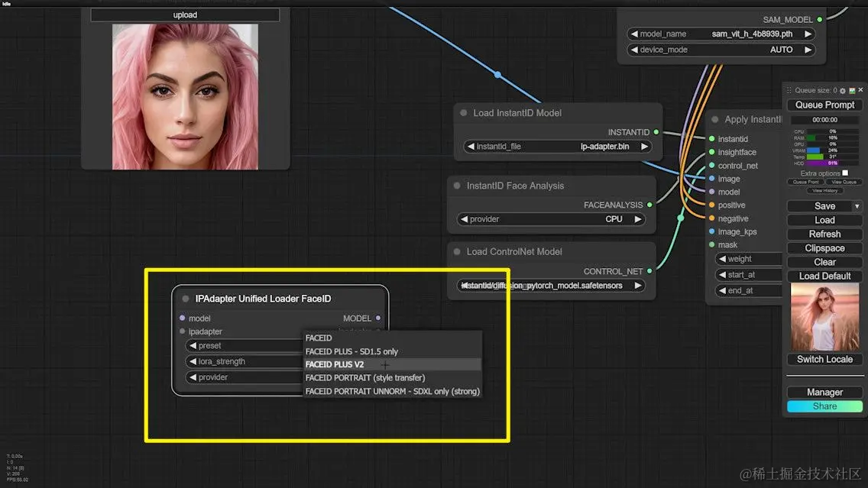Open the ControlNet model file combo
Image resolution: width=868 pixels, height=488 pixels.
(x=550, y=286)
